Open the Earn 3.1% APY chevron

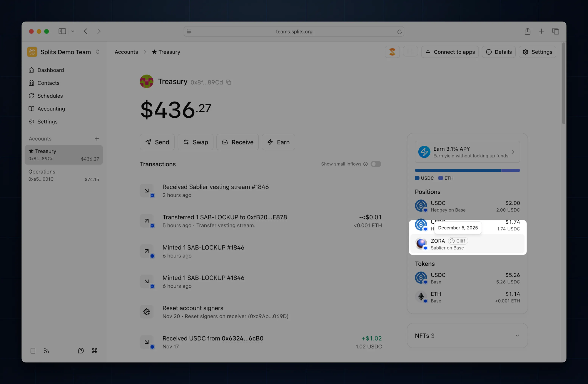[x=513, y=152]
